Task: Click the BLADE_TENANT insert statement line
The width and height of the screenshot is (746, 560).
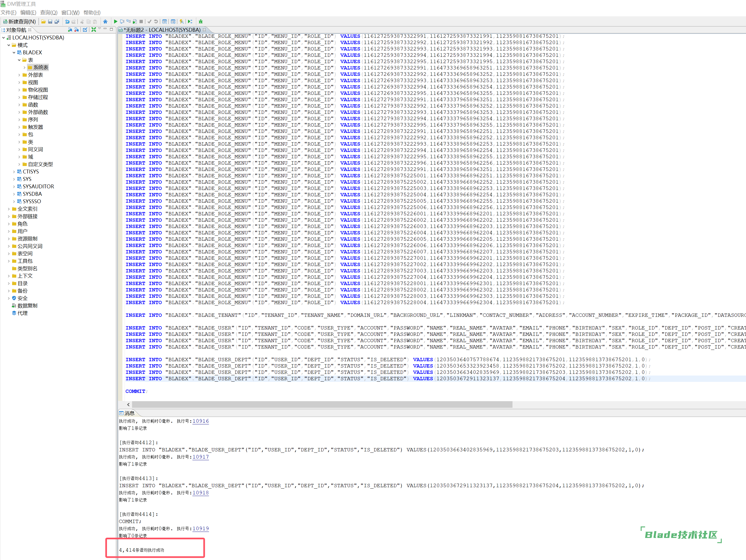Action: (x=435, y=315)
